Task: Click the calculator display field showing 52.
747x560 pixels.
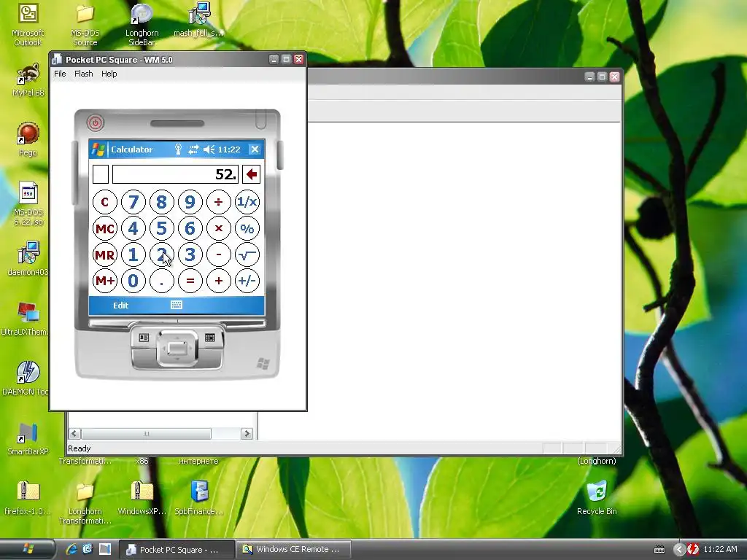Action: tap(175, 174)
